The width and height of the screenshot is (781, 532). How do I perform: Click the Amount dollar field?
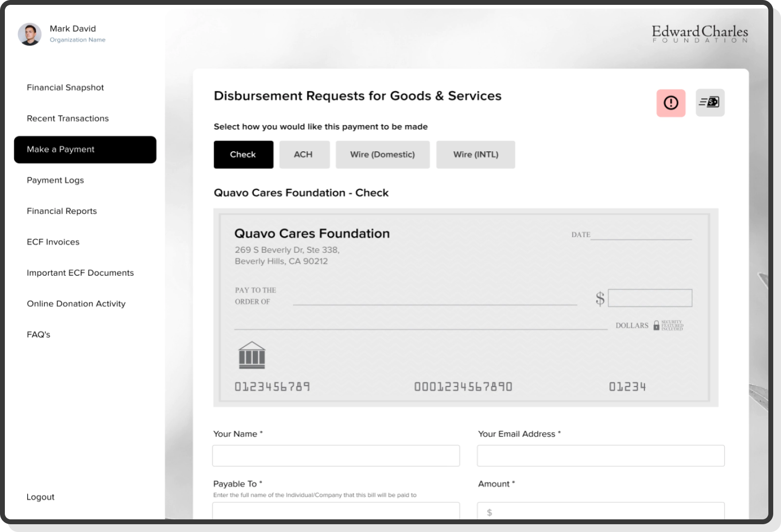(601, 512)
